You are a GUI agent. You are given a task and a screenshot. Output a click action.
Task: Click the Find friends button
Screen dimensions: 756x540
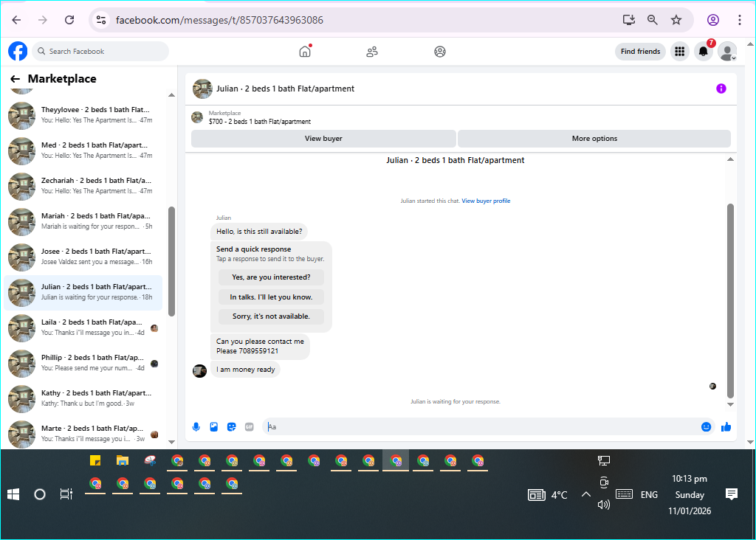click(640, 51)
